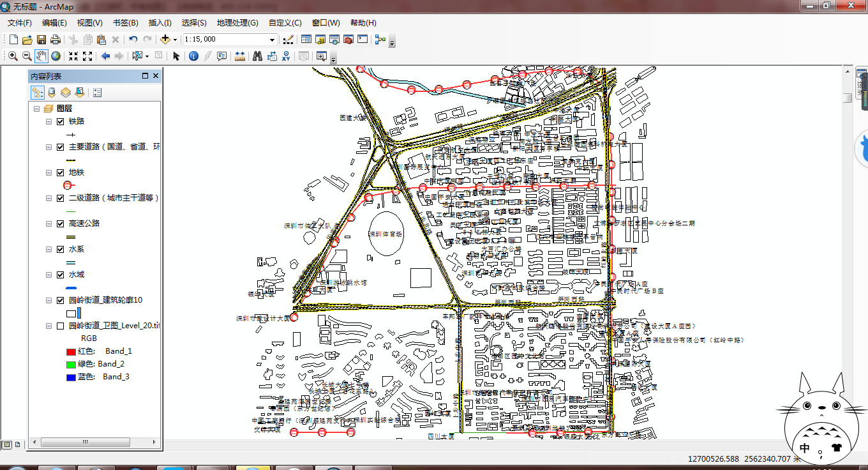Select the 高速公路 layer name
The image size is (868, 470).
pyautogui.click(x=84, y=224)
